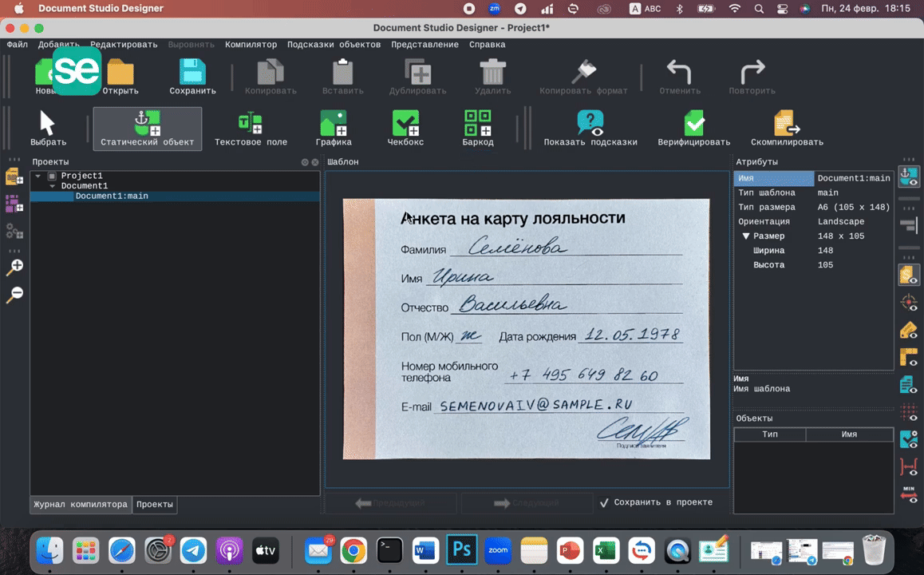Toggle the Сохранить в проекте checkbox
Viewport: 924px width, 575px height.
point(604,502)
